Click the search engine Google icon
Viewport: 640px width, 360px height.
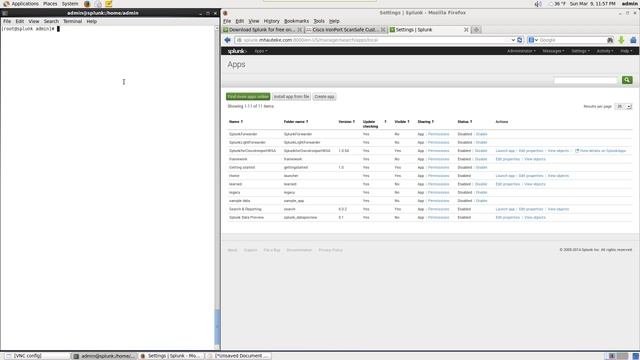(531, 40)
